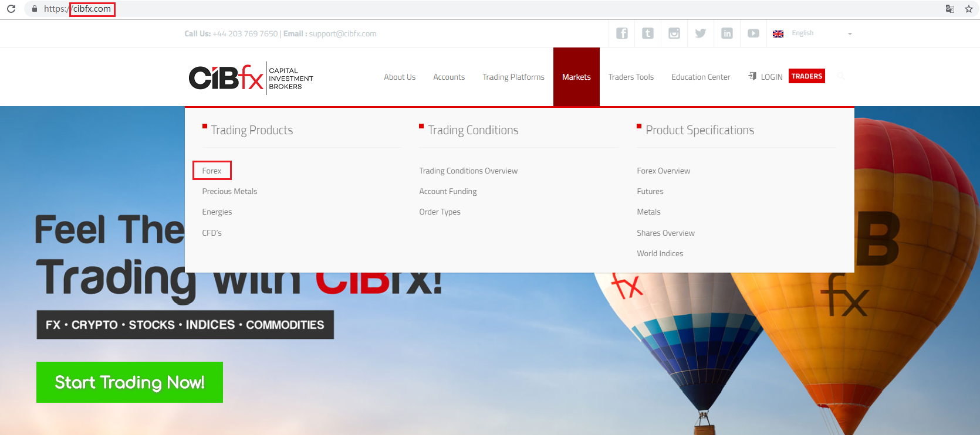Open the Traders Tools menu
The height and width of the screenshot is (435, 980).
pos(631,77)
